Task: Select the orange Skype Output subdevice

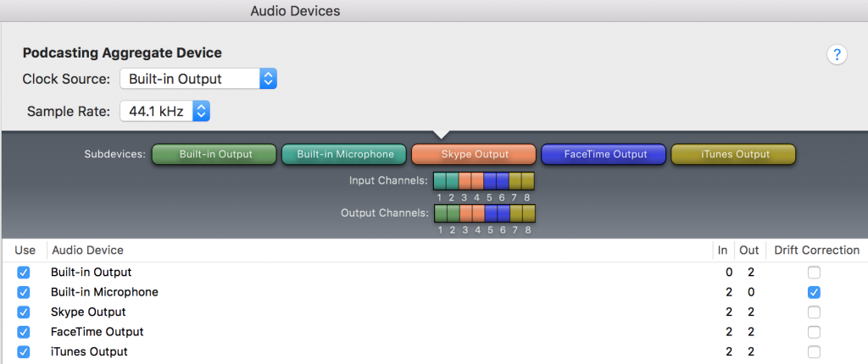Action: (x=473, y=154)
